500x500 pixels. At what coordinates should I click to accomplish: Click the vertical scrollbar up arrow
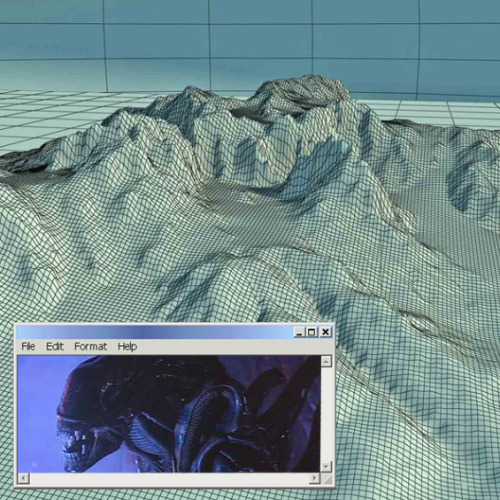coord(326,361)
